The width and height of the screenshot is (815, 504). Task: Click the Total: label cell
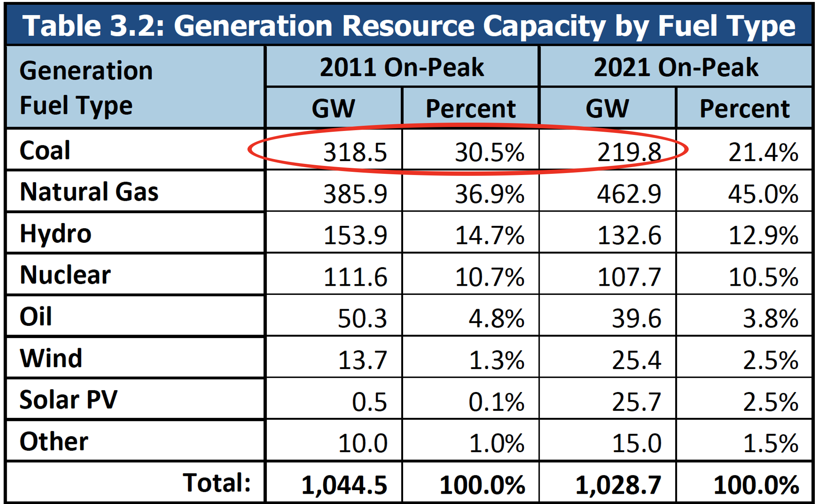(217, 483)
